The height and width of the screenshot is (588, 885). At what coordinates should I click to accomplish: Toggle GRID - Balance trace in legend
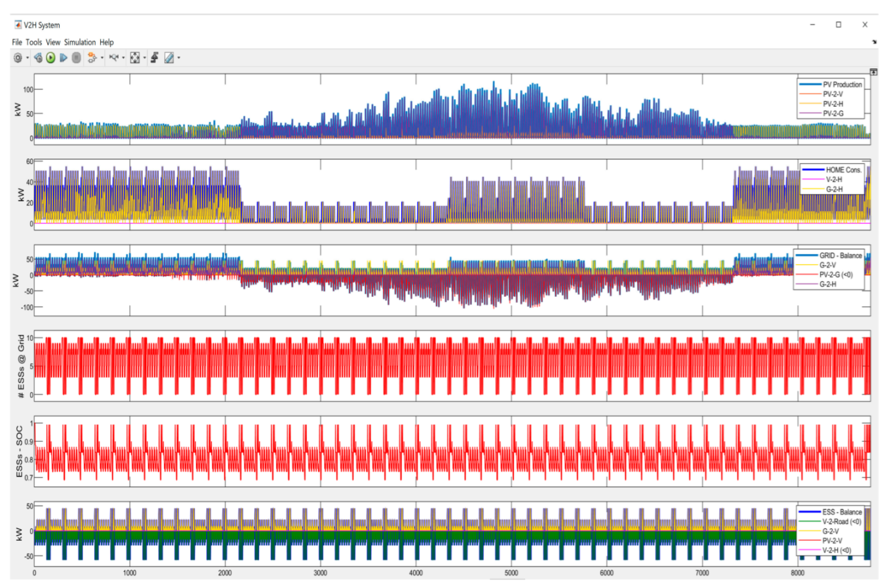(x=840, y=256)
